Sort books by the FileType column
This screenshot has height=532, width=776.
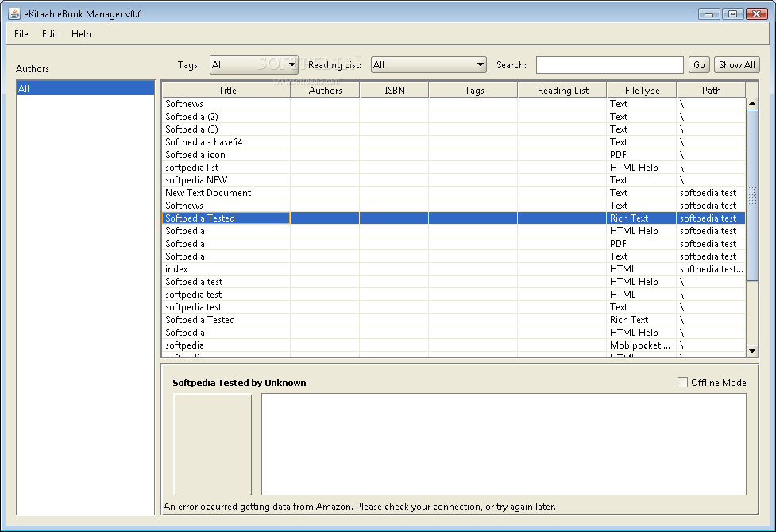click(641, 89)
